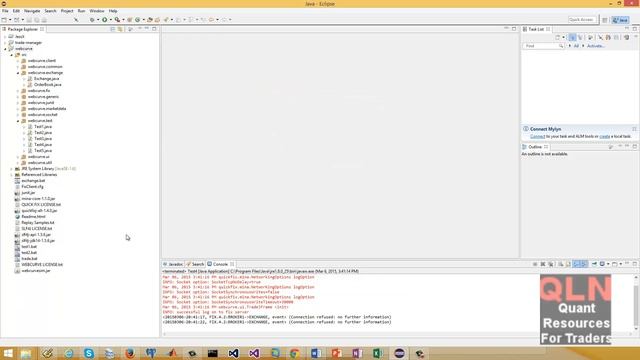
Task: Collapse the webcurve.exchange package
Action: point(18,73)
